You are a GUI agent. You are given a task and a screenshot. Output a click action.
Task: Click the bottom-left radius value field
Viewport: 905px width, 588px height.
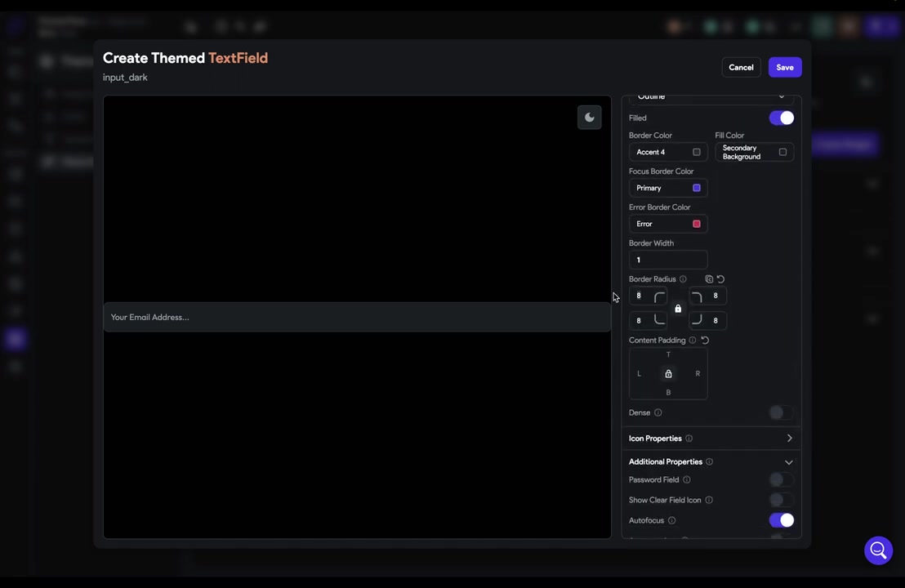tap(640, 320)
